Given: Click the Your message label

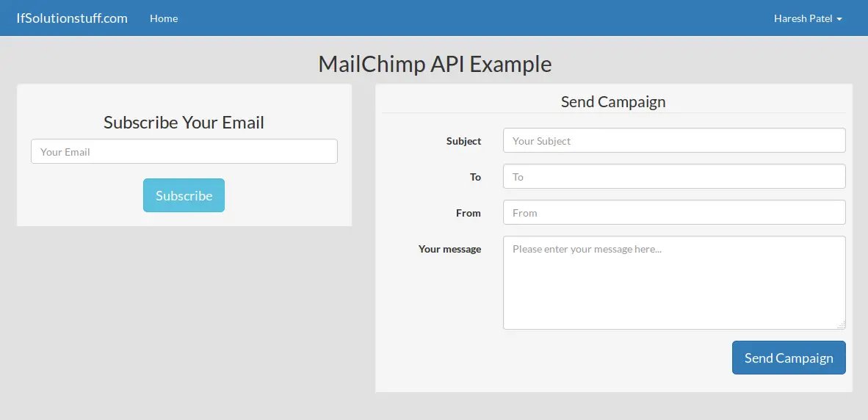Looking at the screenshot, I should coord(449,249).
